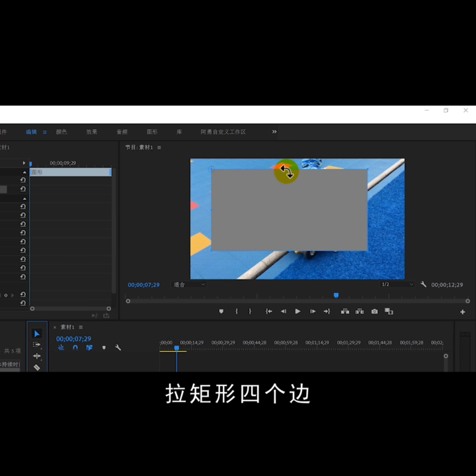The height and width of the screenshot is (476, 476).
Task: Open the 1/2 playback resolution dropdown
Action: pos(397,285)
